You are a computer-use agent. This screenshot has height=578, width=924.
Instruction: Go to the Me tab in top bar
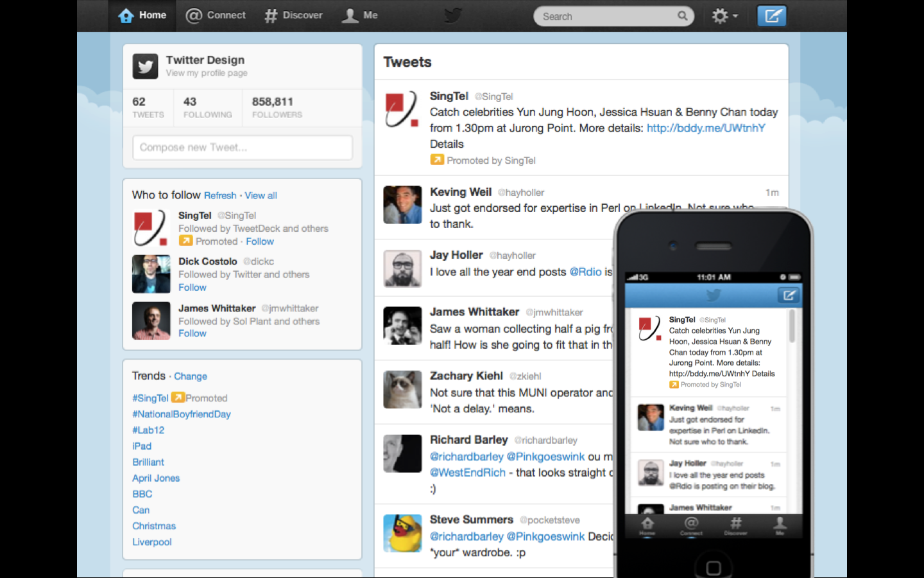(360, 15)
